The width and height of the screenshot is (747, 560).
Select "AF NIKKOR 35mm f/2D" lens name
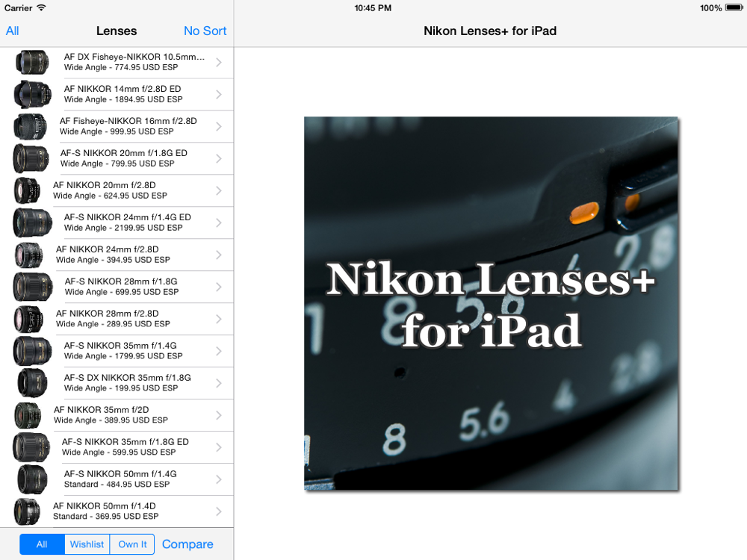[102, 409]
